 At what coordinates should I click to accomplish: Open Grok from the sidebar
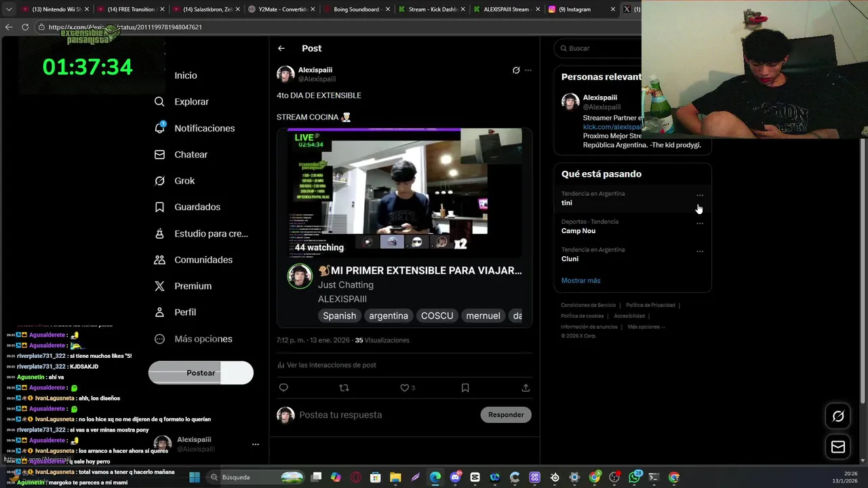(184, 181)
